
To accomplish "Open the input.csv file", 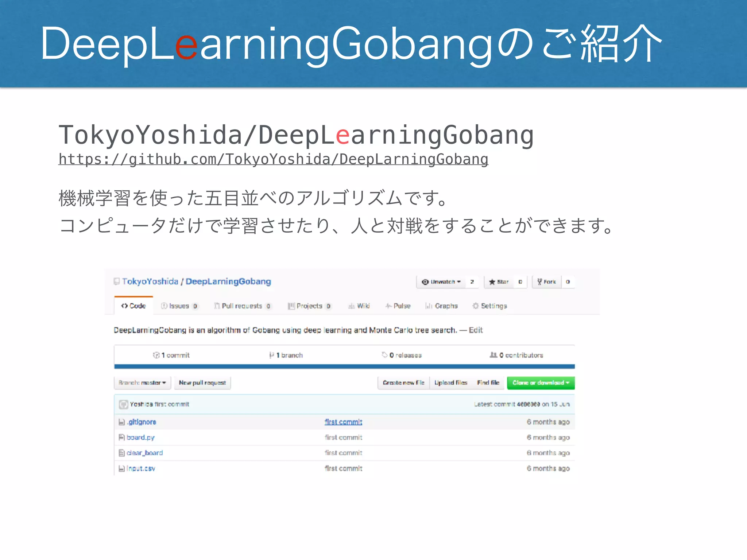I will (140, 468).
